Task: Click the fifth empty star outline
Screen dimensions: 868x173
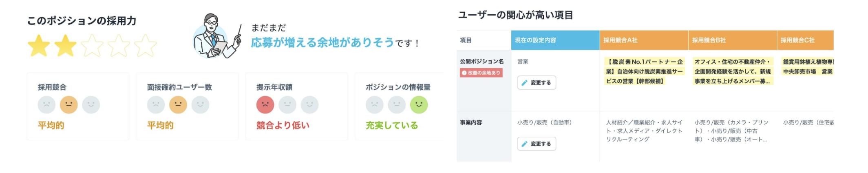Action: tap(145, 46)
